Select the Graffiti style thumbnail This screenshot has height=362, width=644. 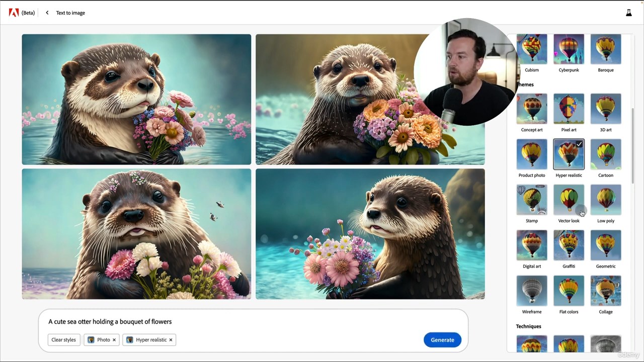pyautogui.click(x=569, y=245)
